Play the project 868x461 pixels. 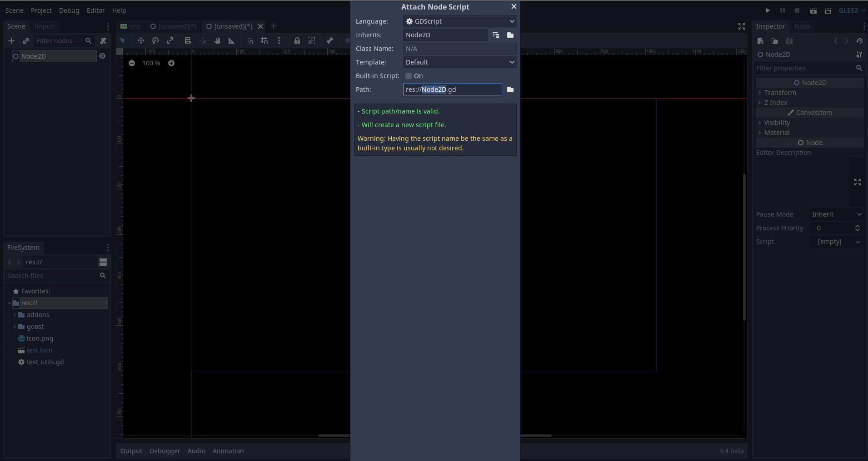767,10
